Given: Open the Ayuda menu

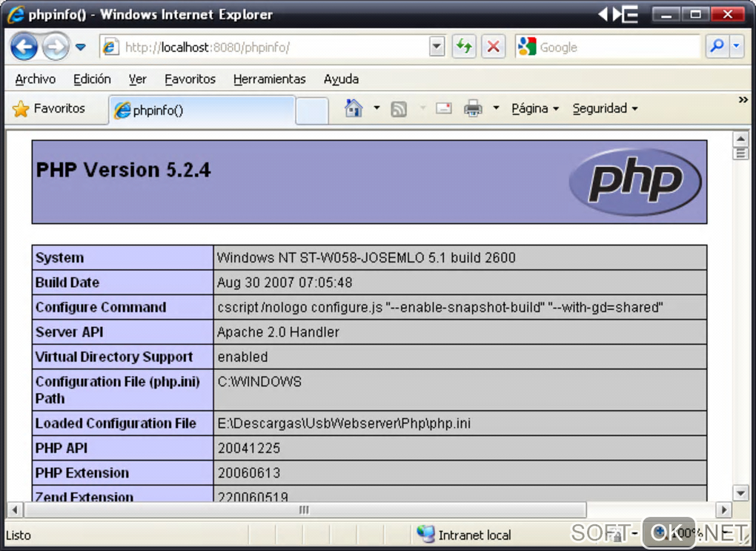Looking at the screenshot, I should [x=341, y=79].
